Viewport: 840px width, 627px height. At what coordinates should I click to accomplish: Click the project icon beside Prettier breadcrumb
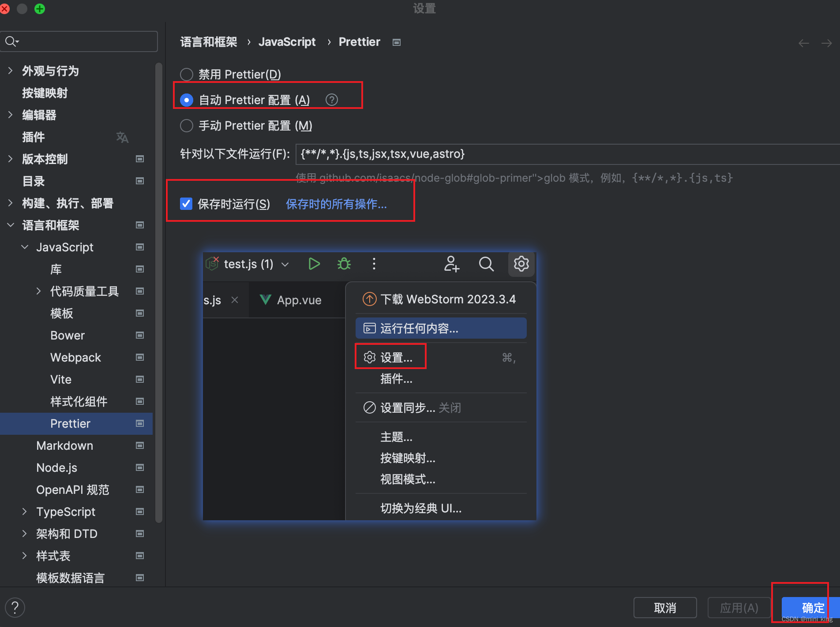point(397,42)
